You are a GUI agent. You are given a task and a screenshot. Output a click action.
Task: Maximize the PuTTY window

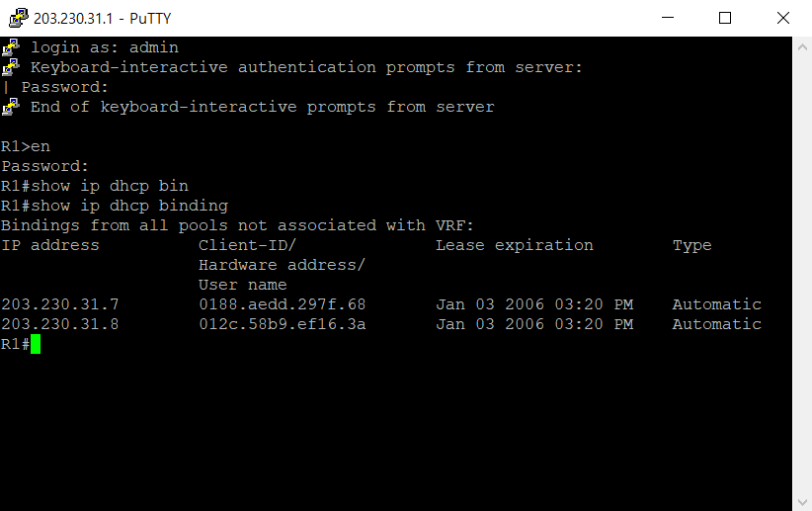(725, 18)
